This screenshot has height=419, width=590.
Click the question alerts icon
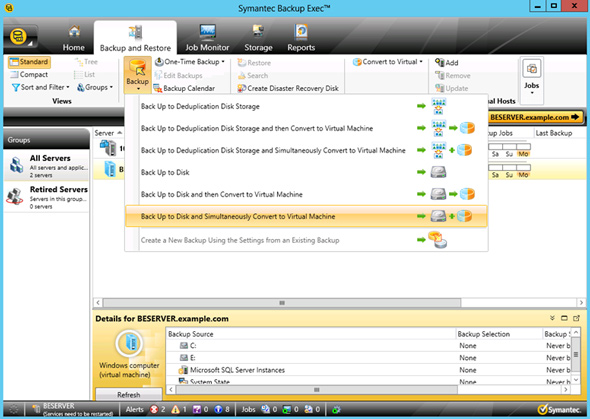[197, 410]
